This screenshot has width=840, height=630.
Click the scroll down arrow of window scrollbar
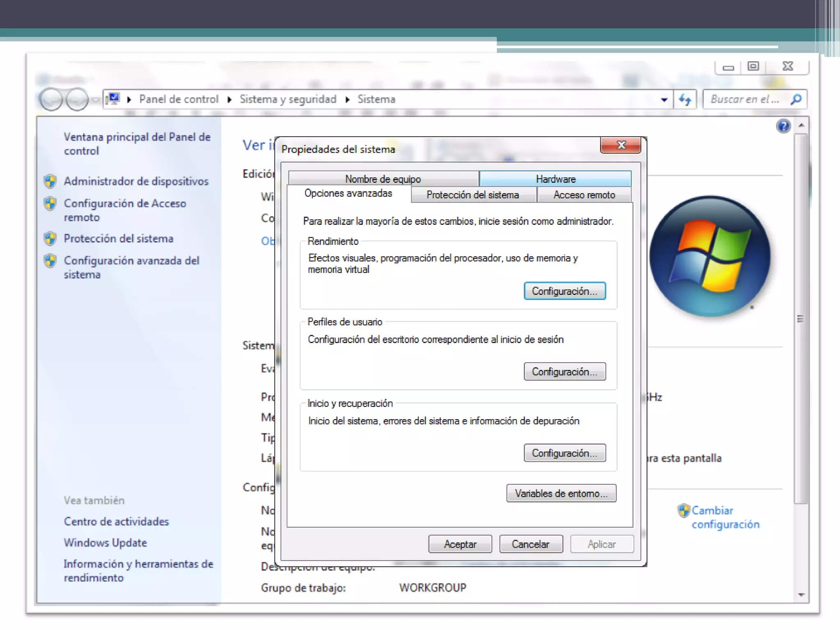pos(801,595)
